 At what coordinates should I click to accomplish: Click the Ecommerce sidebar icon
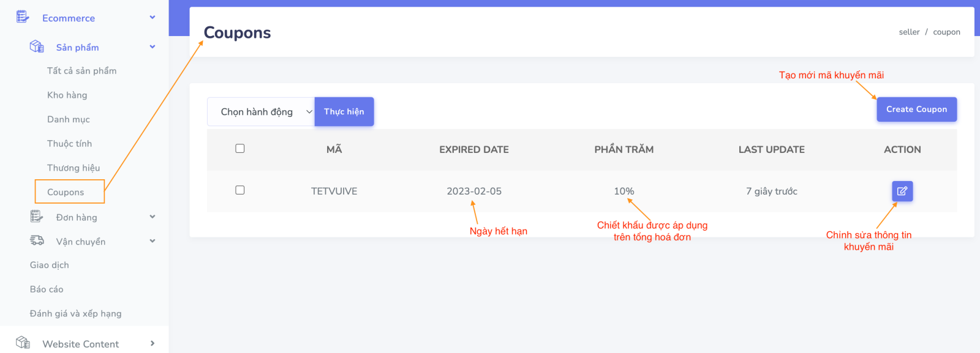click(23, 17)
